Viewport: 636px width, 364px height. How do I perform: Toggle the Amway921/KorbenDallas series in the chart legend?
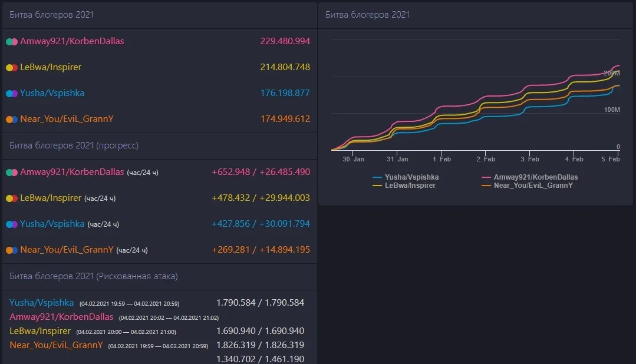point(536,177)
